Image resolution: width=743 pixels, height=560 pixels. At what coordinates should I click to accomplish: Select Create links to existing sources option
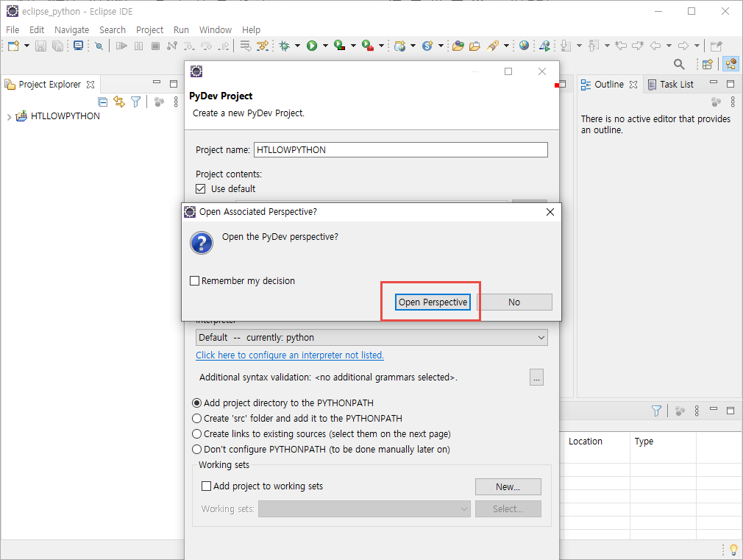196,434
